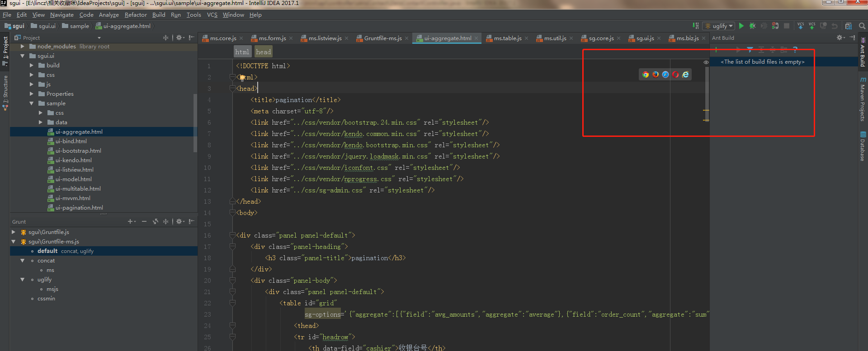Hide the Project panel with the arrow icon
Screen dimensions: 868x351
(x=192, y=37)
